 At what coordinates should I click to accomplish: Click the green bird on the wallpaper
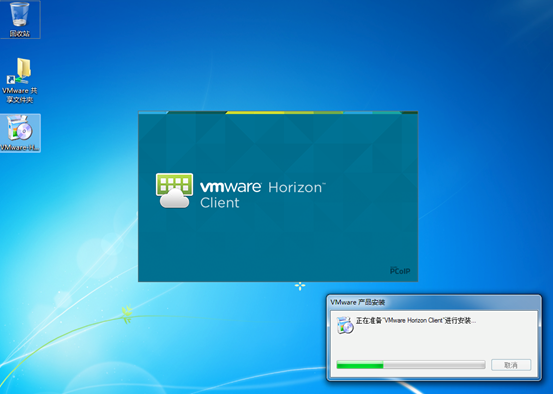(127, 314)
